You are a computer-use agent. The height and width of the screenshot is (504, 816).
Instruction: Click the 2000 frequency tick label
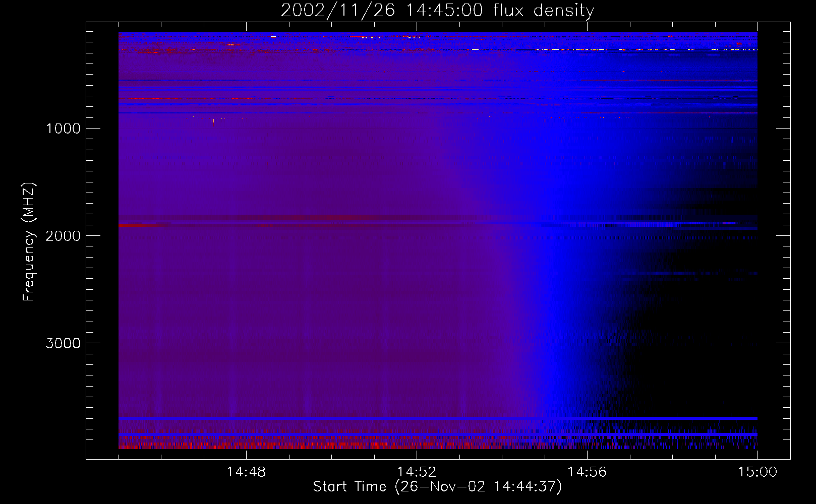click(x=63, y=236)
